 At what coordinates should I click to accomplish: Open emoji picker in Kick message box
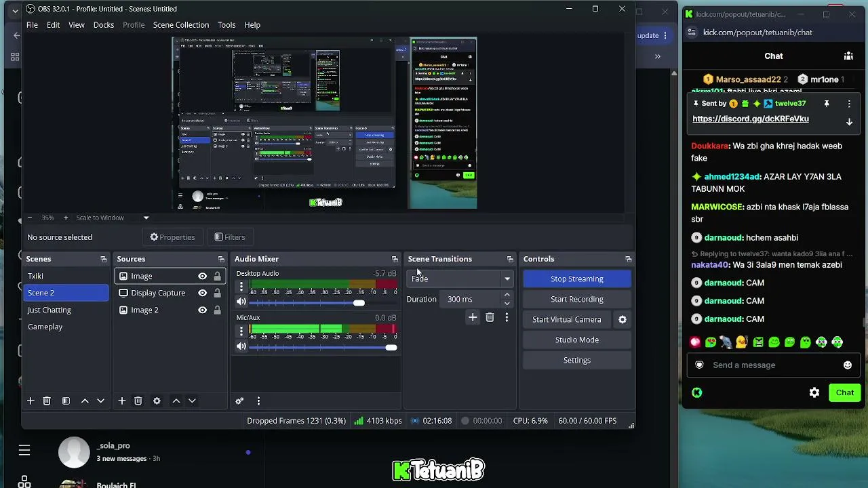848,365
